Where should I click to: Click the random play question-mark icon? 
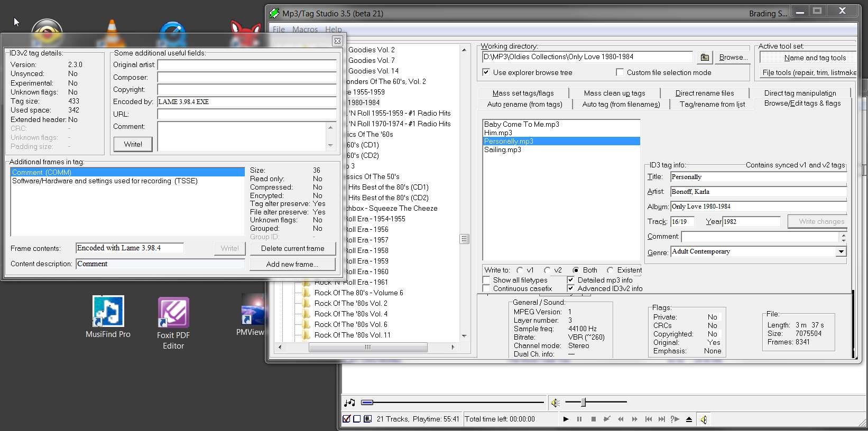pyautogui.click(x=675, y=419)
